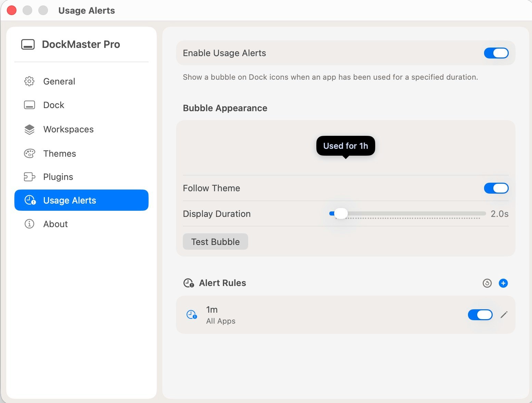The image size is (532, 403).
Task: Go to the Workspaces settings page
Action: (x=68, y=129)
